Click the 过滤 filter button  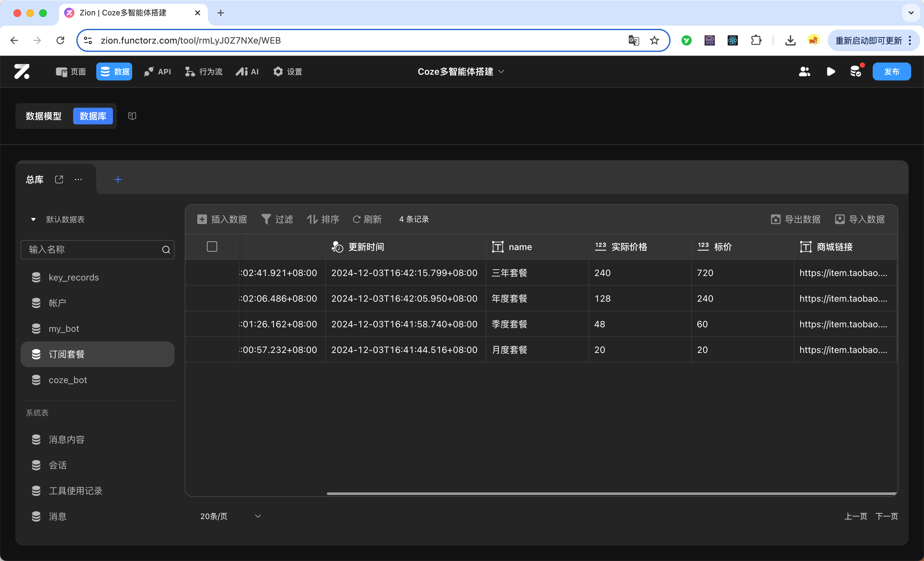(x=277, y=219)
